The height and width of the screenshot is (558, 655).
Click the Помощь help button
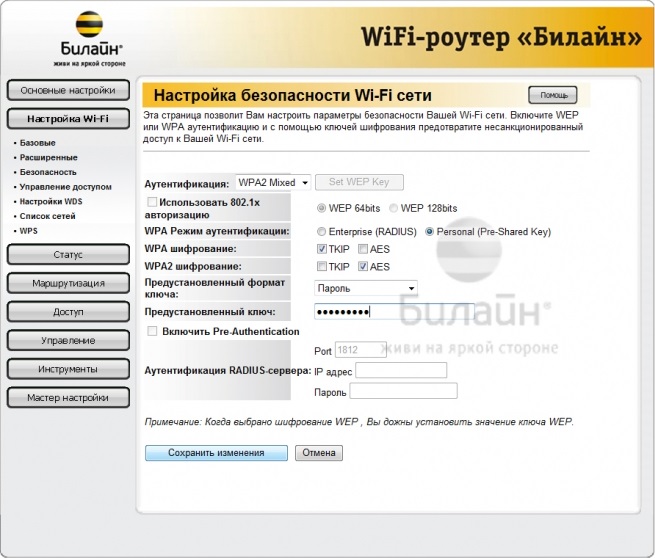(553, 95)
